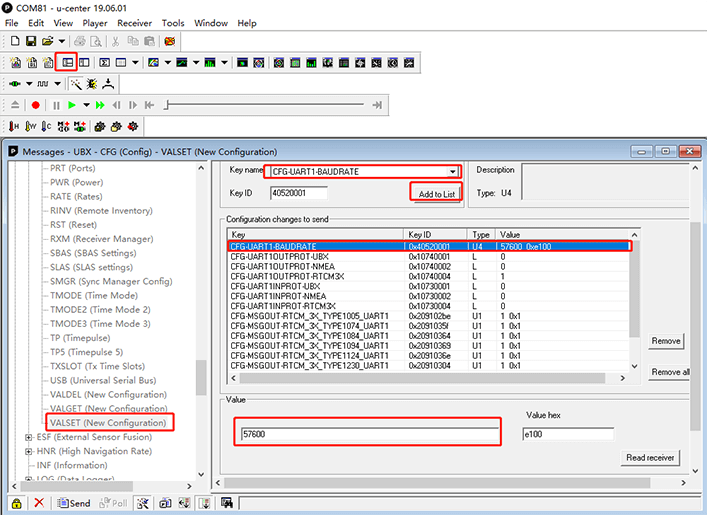Screen dimensions: 707x515
Task: Select VALDEL (New Configuration) tree item
Action: (x=108, y=395)
